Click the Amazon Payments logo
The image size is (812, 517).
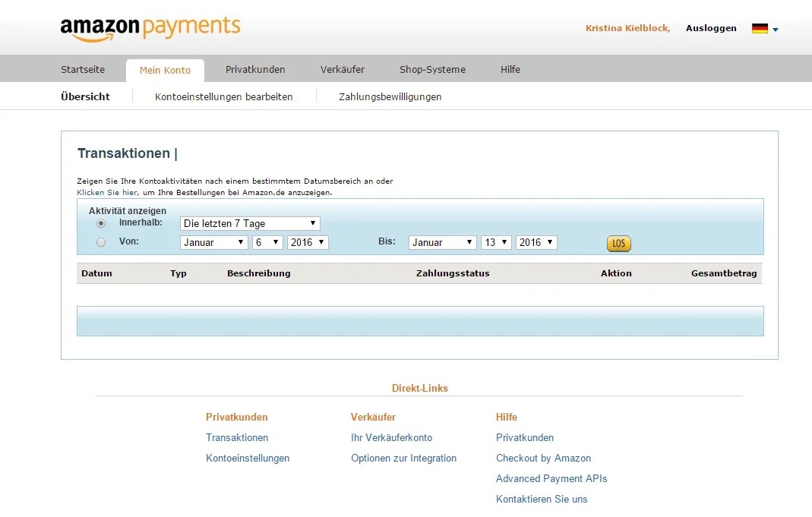click(150, 27)
